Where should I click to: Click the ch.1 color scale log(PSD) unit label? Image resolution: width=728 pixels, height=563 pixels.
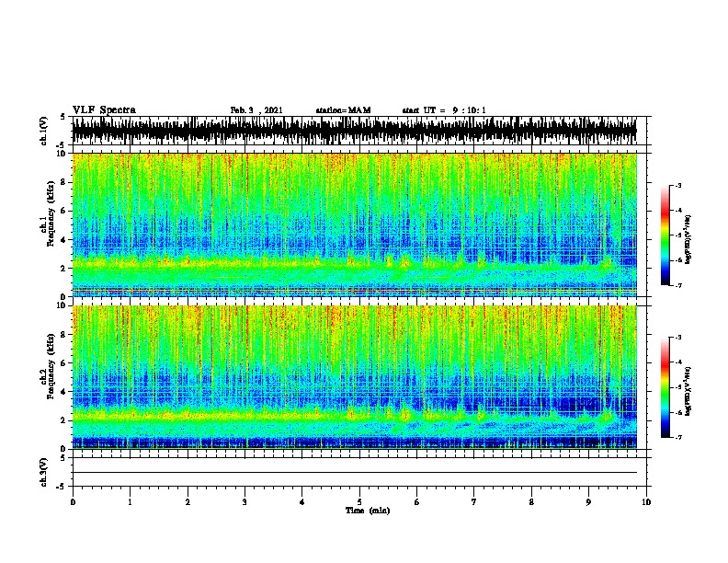point(688,239)
